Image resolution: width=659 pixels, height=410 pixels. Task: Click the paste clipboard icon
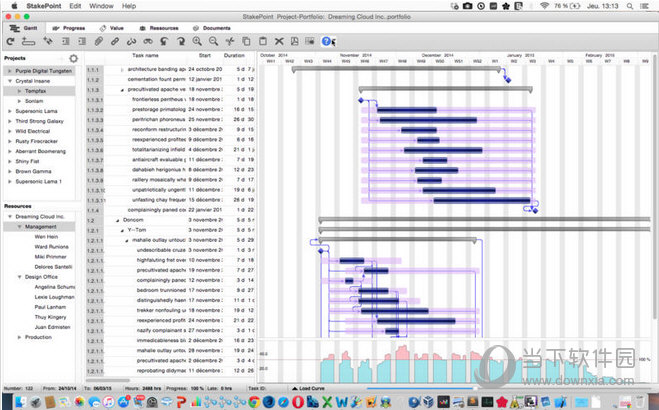[263, 41]
